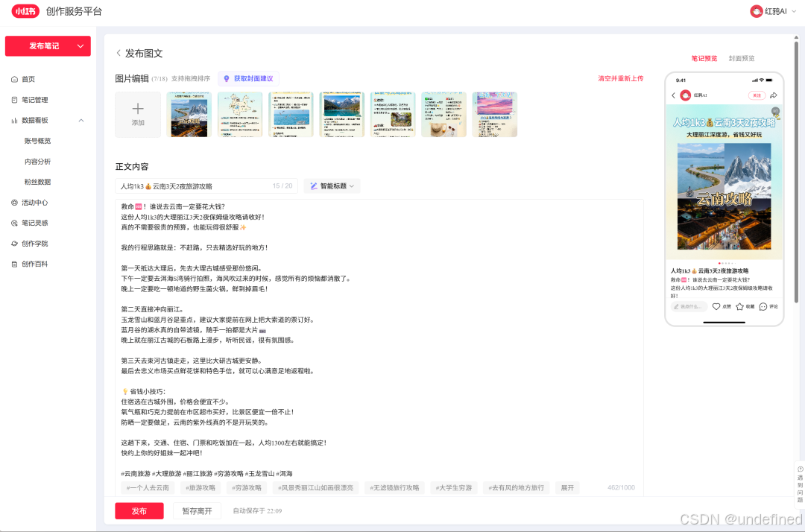Image resolution: width=805 pixels, height=532 pixels.
Task: Click the title input field 人均1k3
Action: click(206, 186)
